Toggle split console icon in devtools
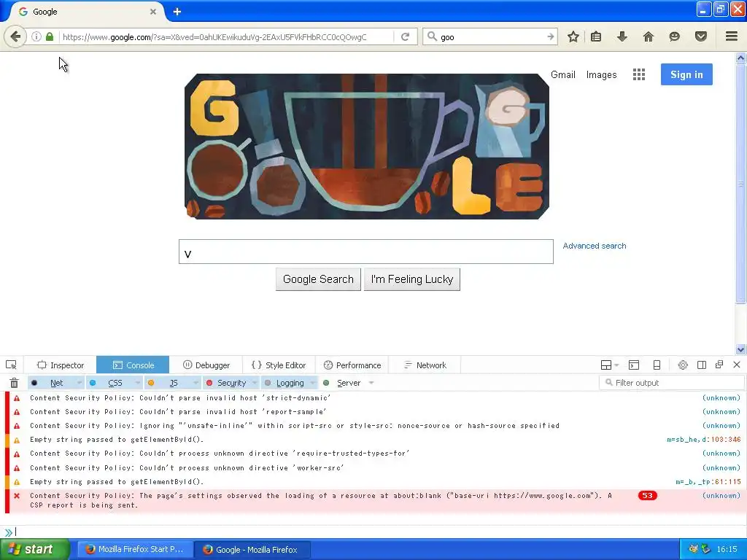Viewport: 747px width, 560px height. pyautogui.click(x=634, y=365)
